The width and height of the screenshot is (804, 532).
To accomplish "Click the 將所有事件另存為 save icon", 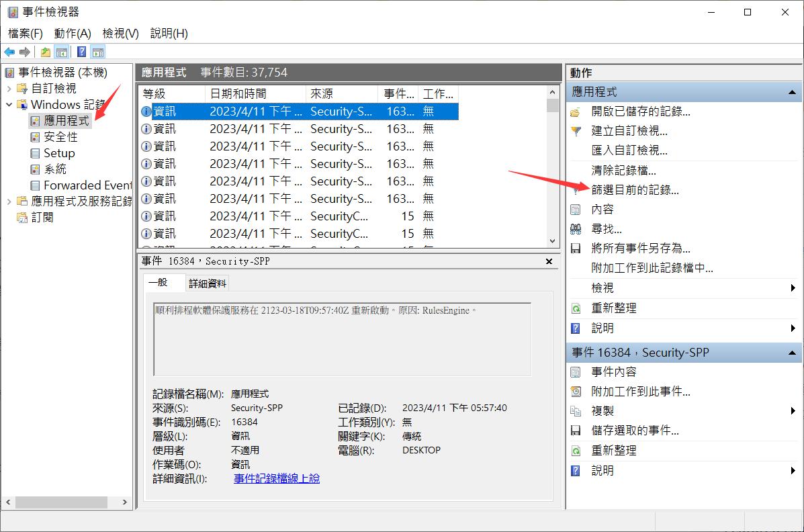I will 576,249.
